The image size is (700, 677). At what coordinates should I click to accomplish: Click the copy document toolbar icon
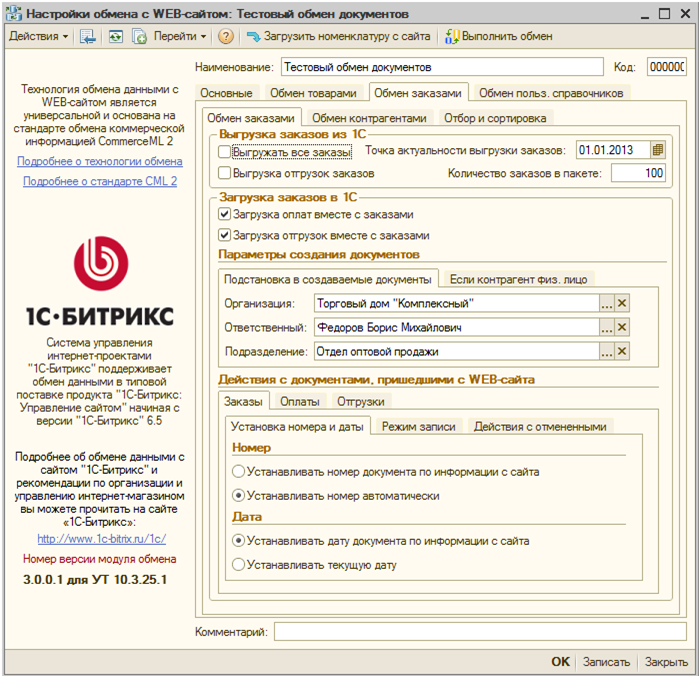click(x=139, y=37)
